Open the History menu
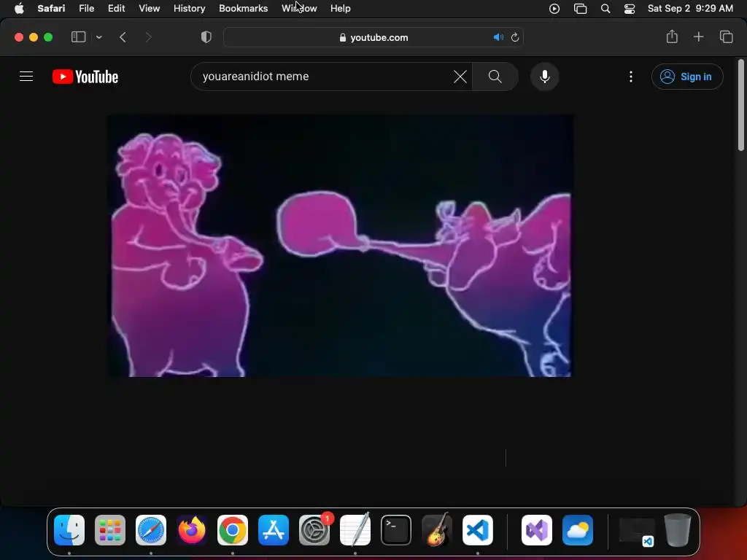The height and width of the screenshot is (560, 747). 189,9
